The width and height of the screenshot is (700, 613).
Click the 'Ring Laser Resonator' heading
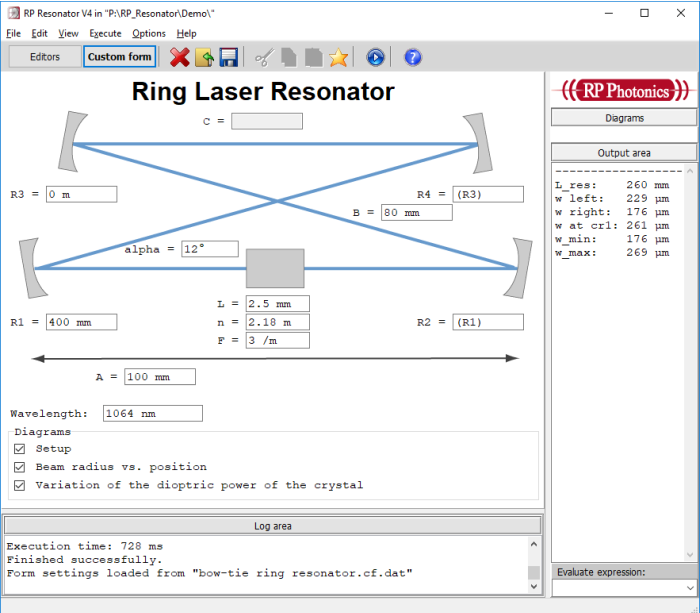click(x=263, y=92)
